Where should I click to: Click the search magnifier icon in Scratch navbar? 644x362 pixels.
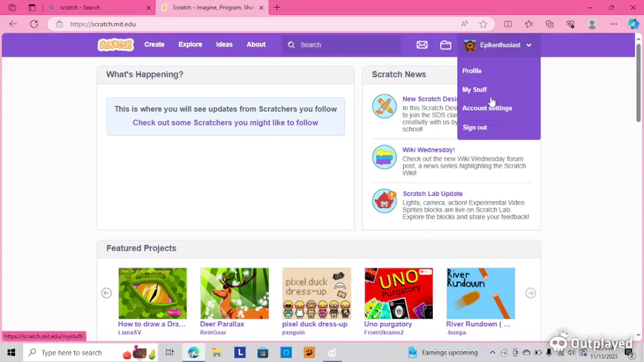pos(291,45)
